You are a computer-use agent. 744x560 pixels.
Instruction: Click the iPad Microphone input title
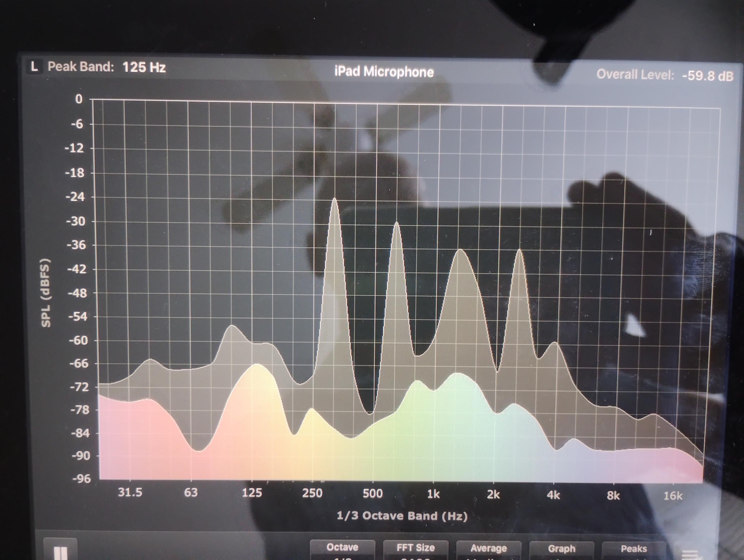384,72
